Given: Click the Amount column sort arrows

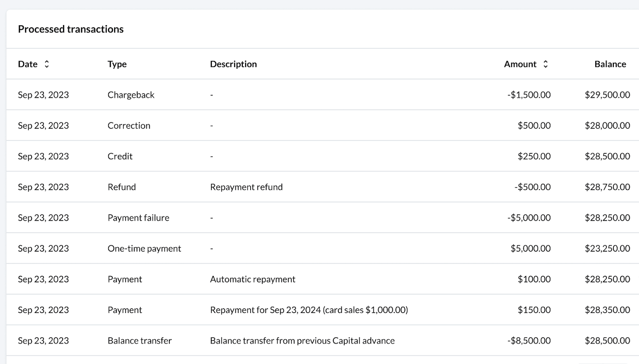Looking at the screenshot, I should click(x=545, y=64).
